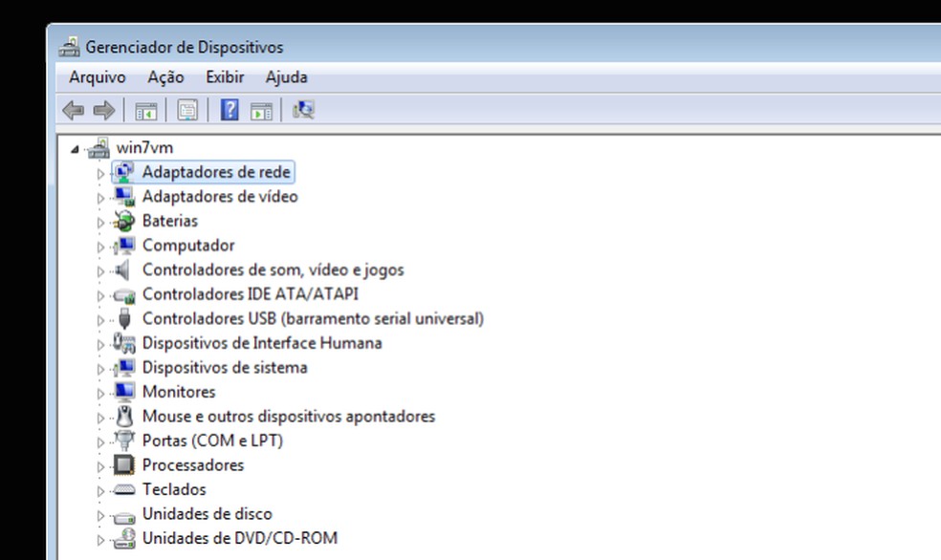Collapse the win7vm root node
Image resolution: width=941 pixels, height=560 pixels.
pos(75,149)
